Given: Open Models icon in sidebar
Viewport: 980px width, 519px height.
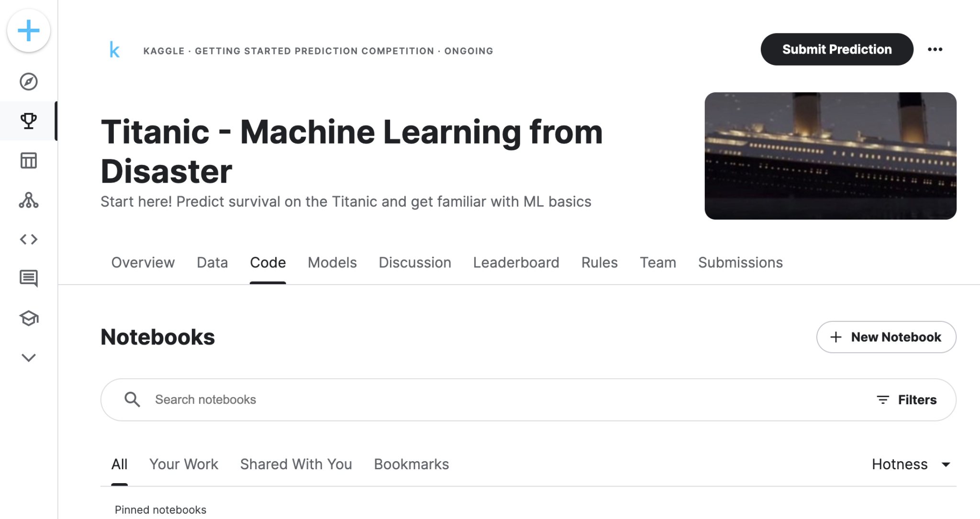Looking at the screenshot, I should [x=29, y=200].
